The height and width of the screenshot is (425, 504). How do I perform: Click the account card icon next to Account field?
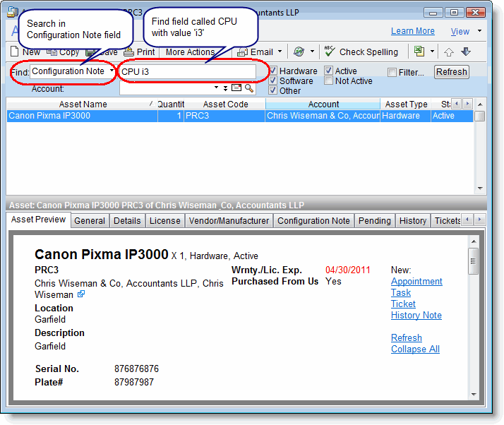pyautogui.click(x=237, y=88)
